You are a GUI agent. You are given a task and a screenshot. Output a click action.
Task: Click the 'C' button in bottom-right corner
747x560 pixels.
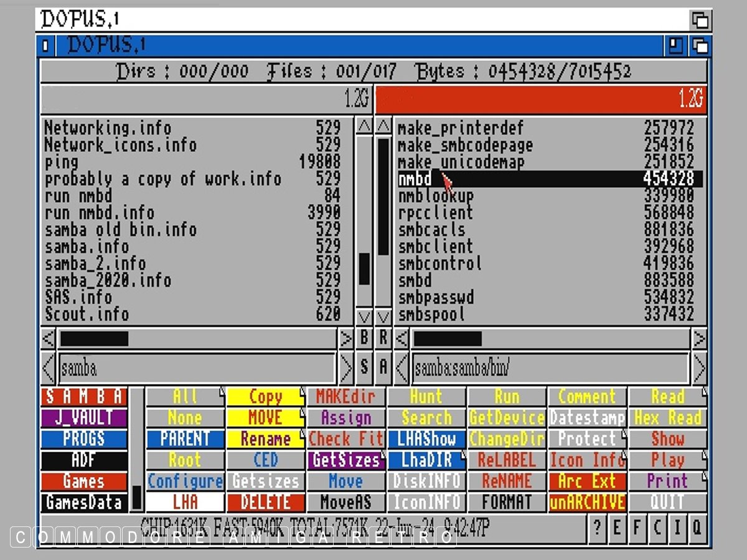[657, 528]
